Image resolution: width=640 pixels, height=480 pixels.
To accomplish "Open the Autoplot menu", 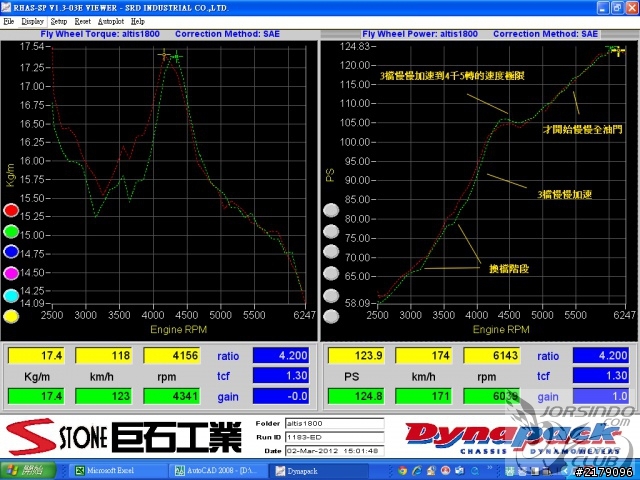I will point(111,21).
